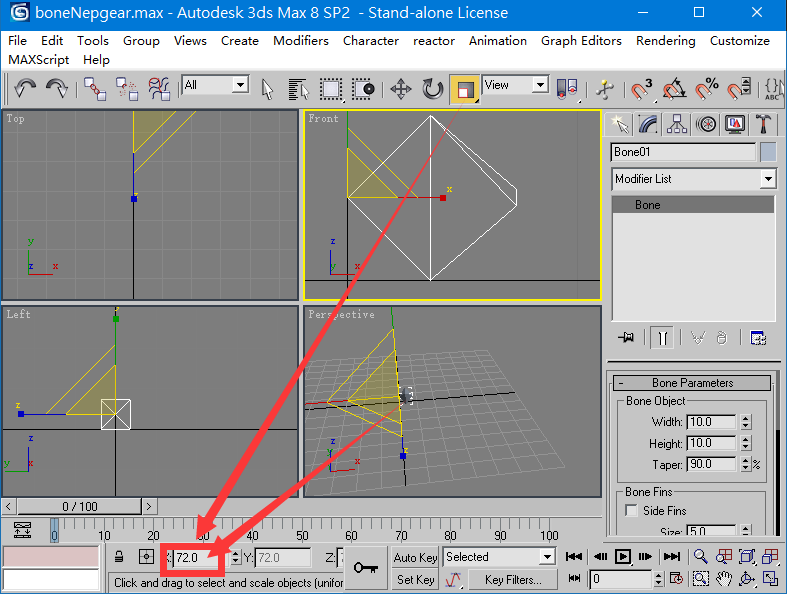Collapse the Bone Parameters rollout

(x=692, y=383)
